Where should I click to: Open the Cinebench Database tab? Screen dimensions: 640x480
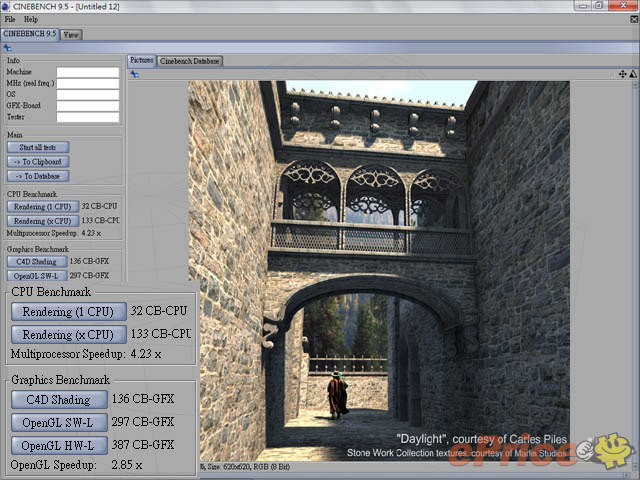189,61
